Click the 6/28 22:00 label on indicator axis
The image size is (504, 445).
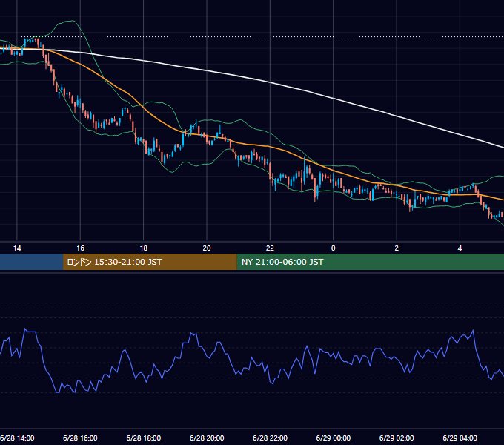click(270, 438)
